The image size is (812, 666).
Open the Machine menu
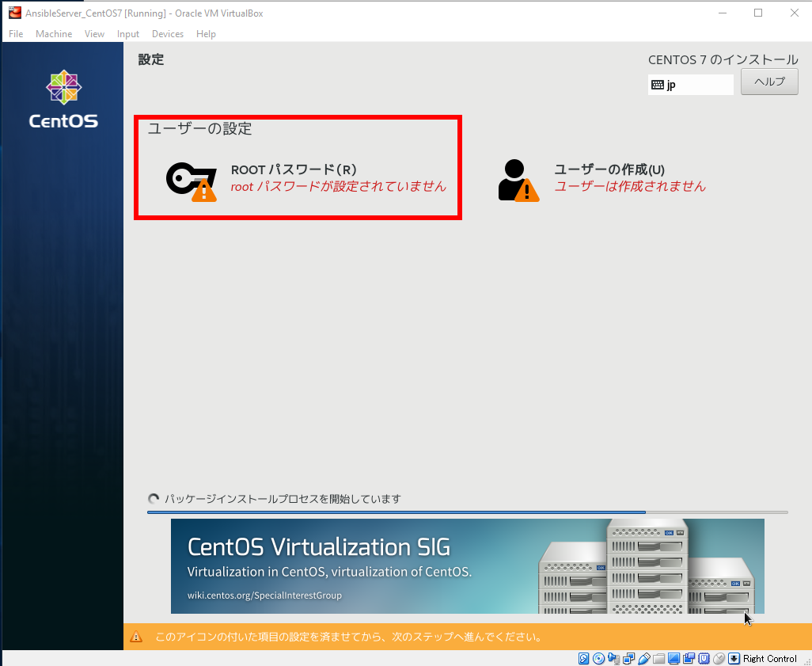tap(54, 34)
